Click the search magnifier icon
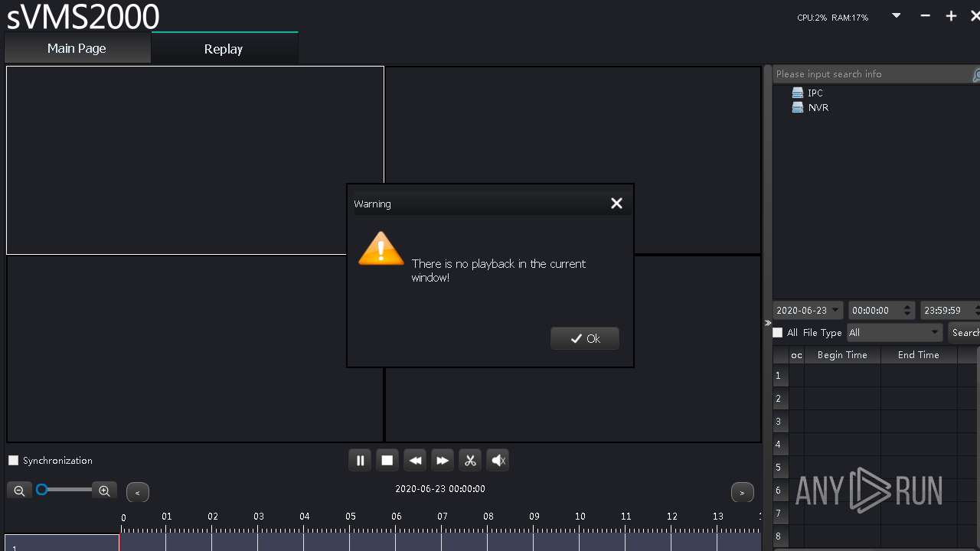 [x=976, y=74]
